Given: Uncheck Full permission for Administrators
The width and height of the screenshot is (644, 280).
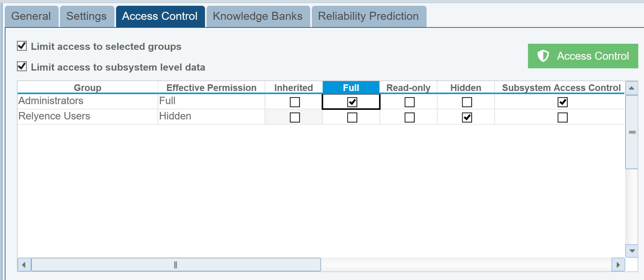Looking at the screenshot, I should pos(352,102).
